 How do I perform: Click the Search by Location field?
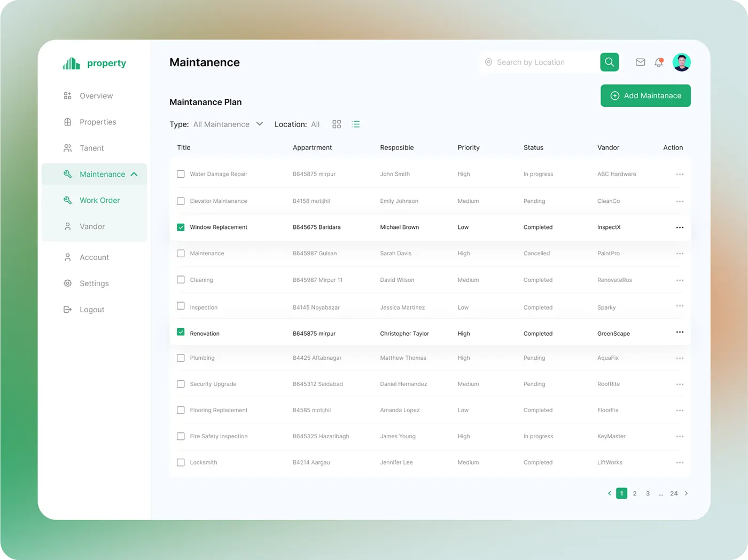tap(540, 62)
